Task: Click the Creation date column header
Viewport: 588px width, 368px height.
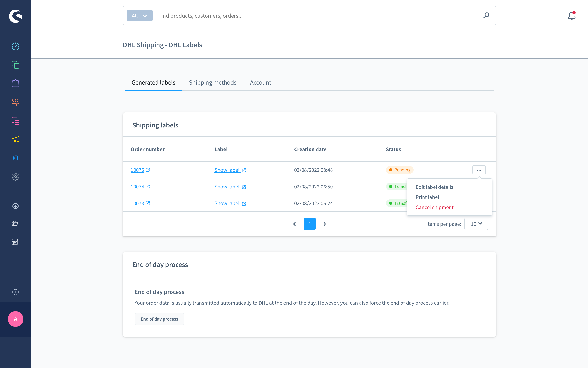Action: 310,149
